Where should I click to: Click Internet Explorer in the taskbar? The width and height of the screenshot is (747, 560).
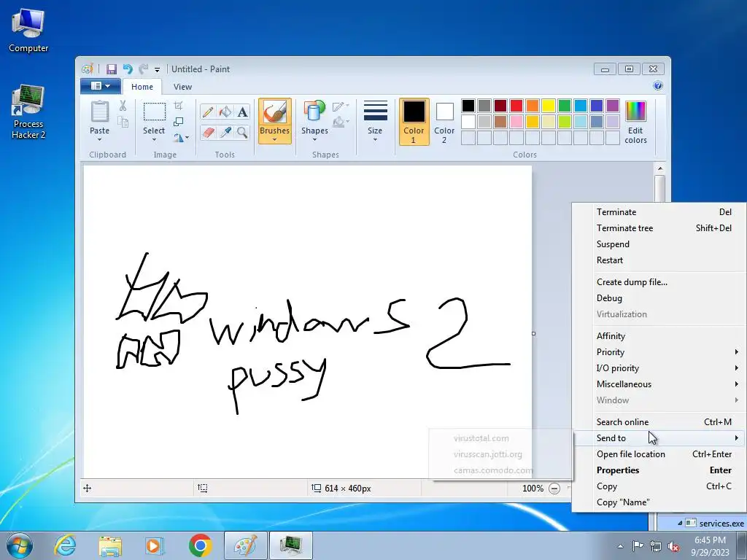[x=65, y=545]
